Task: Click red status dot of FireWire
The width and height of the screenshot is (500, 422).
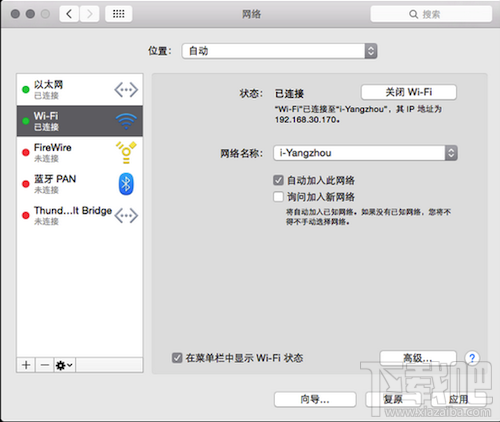Action: click(26, 152)
